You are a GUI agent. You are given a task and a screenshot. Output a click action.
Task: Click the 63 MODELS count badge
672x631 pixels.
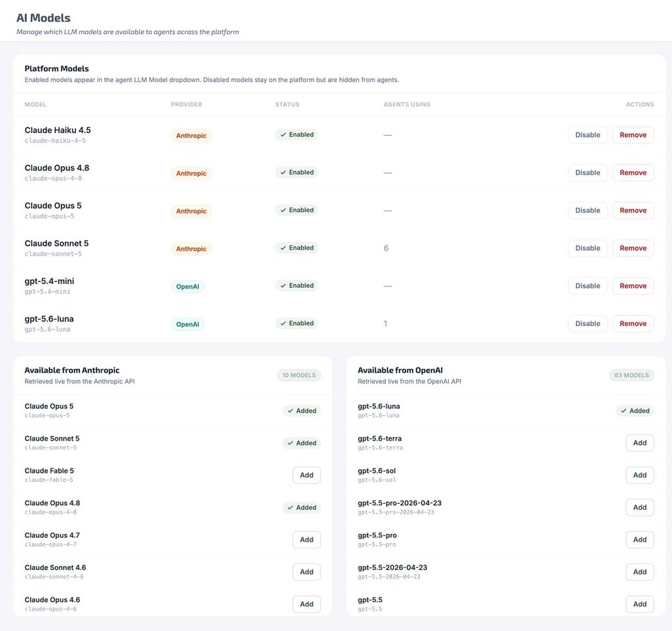click(632, 375)
